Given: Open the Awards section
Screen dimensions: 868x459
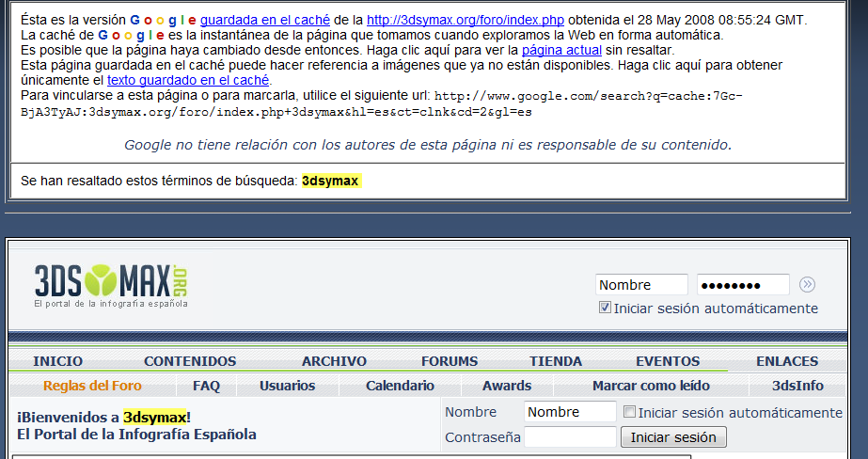Looking at the screenshot, I should (507, 386).
